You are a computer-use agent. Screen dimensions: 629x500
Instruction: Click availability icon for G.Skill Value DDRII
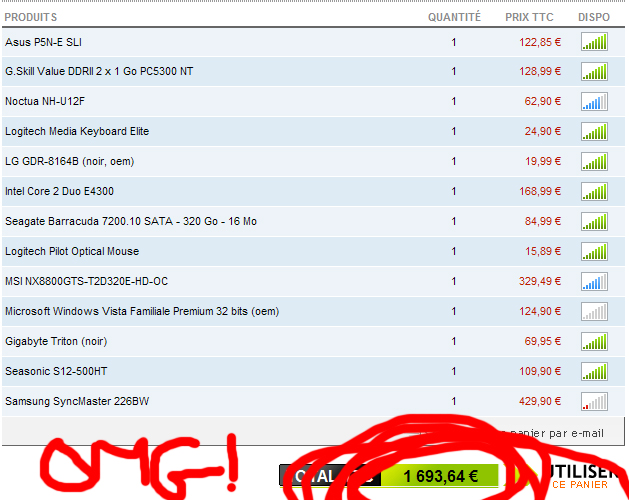[594, 72]
